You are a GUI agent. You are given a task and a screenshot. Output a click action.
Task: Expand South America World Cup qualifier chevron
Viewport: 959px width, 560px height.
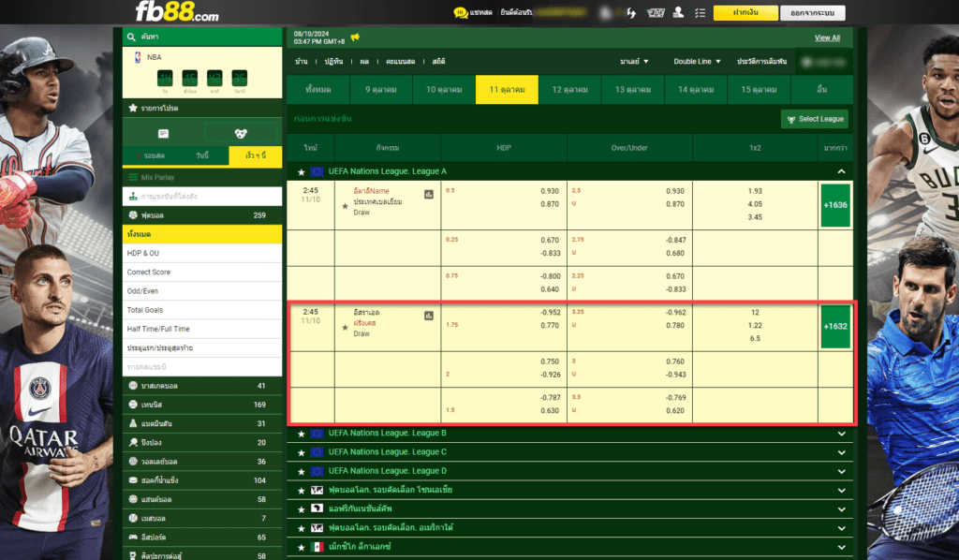(842, 528)
